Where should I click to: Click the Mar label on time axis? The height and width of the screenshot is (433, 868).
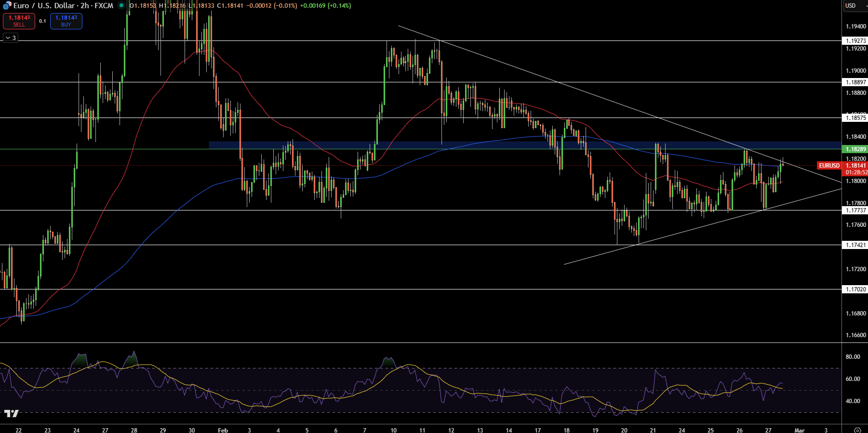pyautogui.click(x=800, y=430)
